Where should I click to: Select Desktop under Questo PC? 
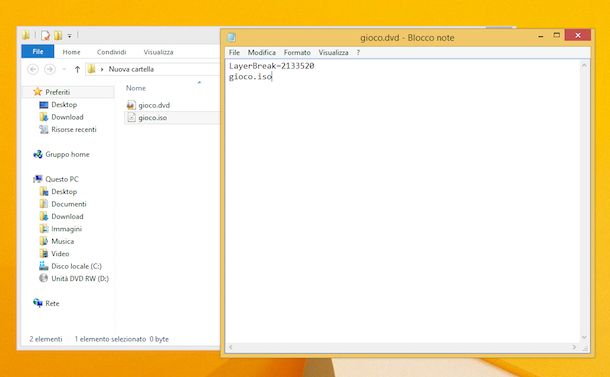[x=64, y=192]
